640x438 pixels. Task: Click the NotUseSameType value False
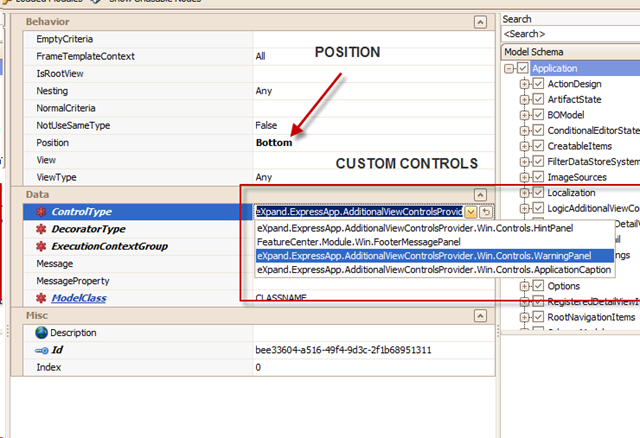click(x=266, y=125)
